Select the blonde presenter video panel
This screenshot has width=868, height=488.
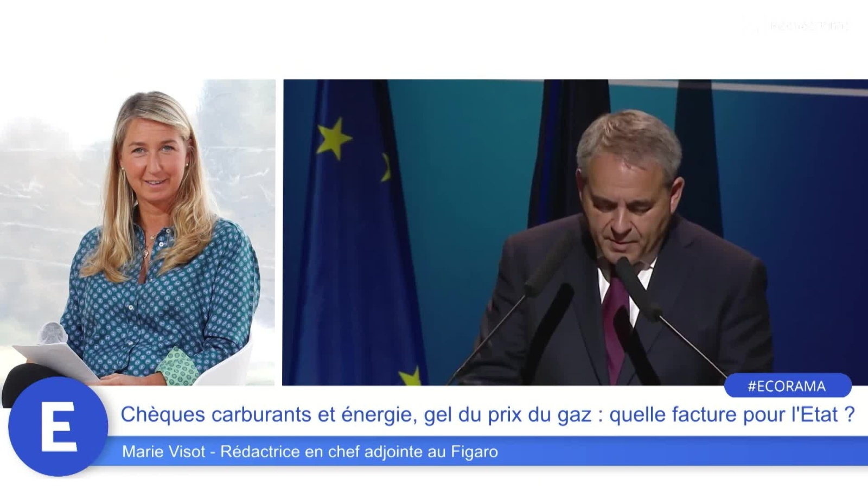[x=138, y=233]
